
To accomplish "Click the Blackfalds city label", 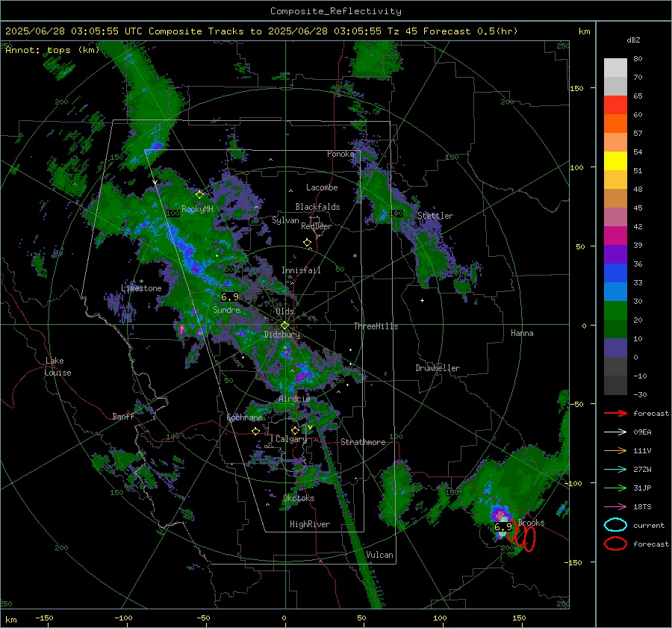I will (317, 207).
